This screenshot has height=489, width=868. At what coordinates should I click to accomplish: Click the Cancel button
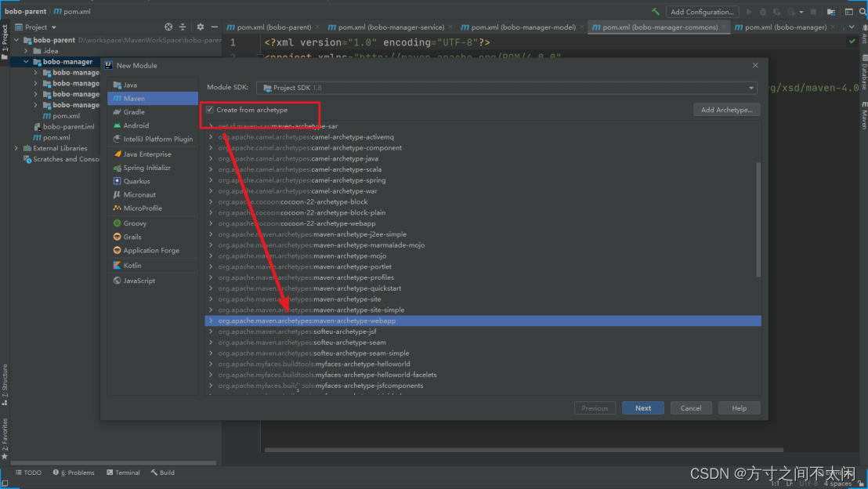pyautogui.click(x=691, y=408)
